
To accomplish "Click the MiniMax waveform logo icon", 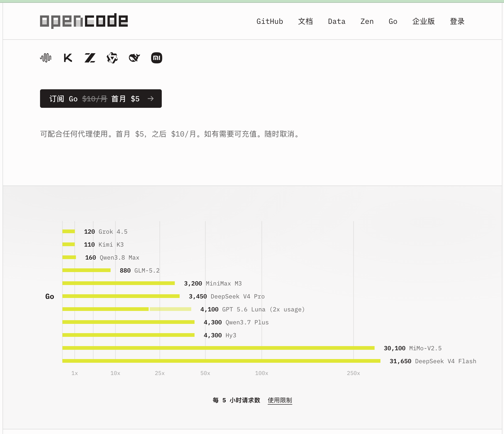I will 46,58.
